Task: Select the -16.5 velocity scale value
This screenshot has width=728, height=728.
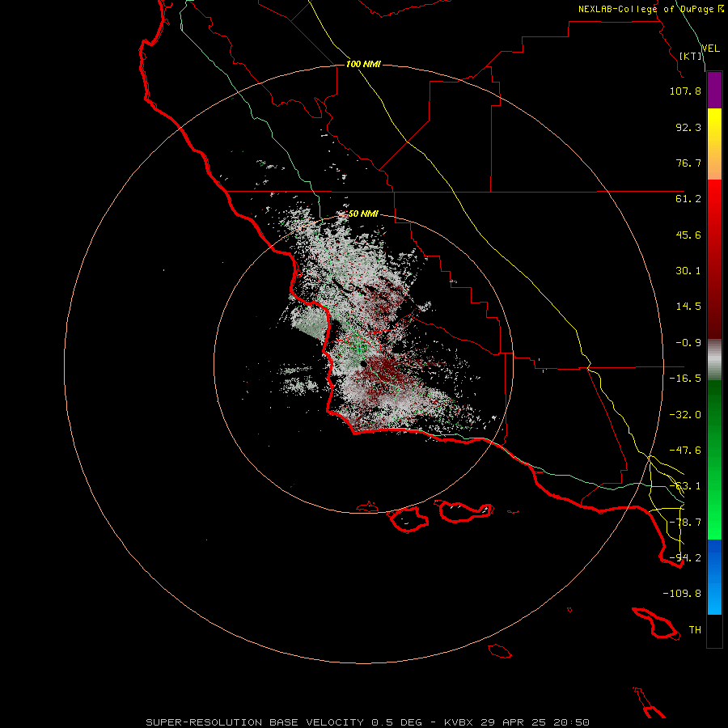Action: tap(685, 379)
